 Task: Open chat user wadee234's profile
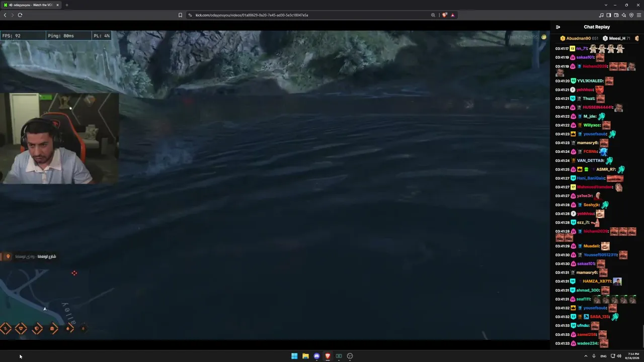587,343
